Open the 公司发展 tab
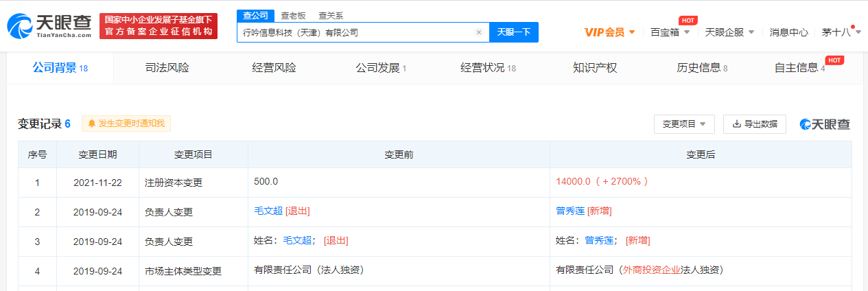Image resolution: width=868 pixels, height=291 pixels. point(381,67)
